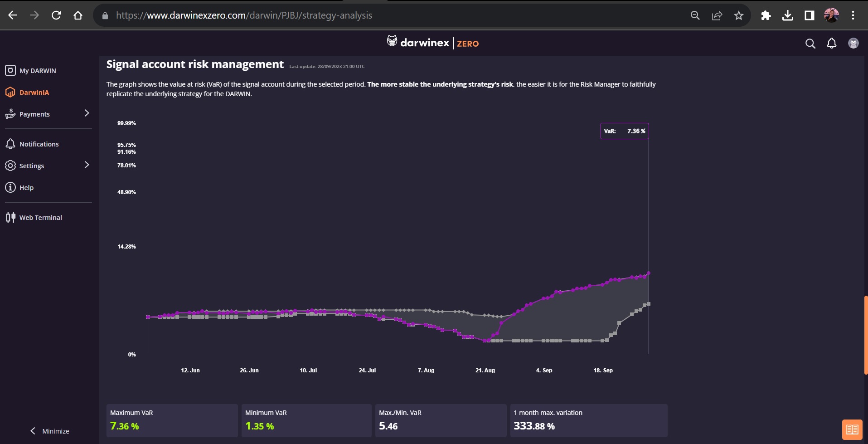Share this page via share icon
Viewport: 868px width, 444px height.
(717, 15)
